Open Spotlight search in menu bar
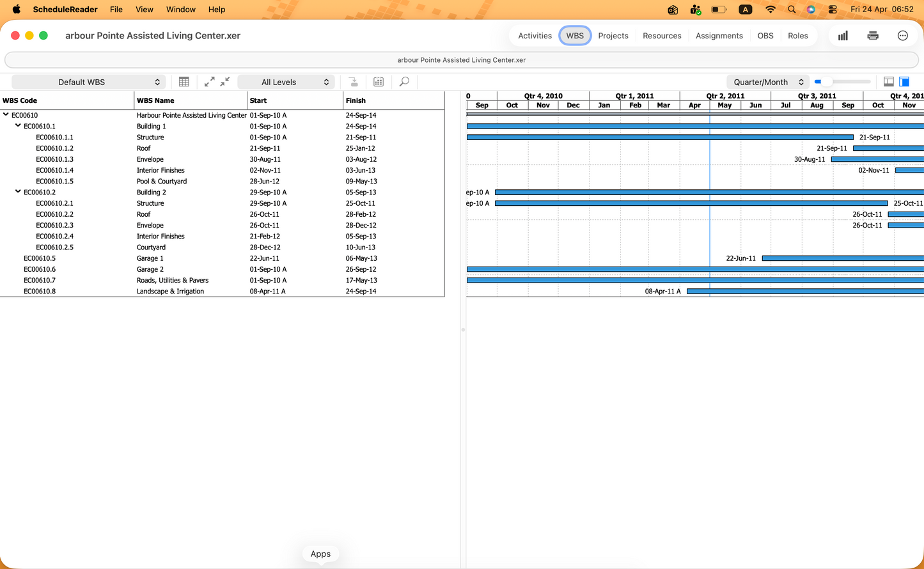Image resolution: width=924 pixels, height=569 pixels. click(792, 10)
